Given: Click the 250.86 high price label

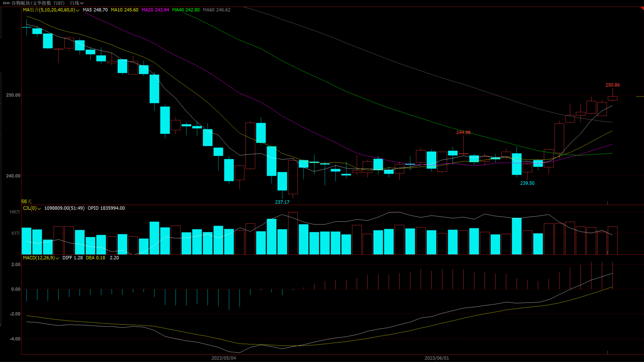Looking at the screenshot, I should 612,85.
